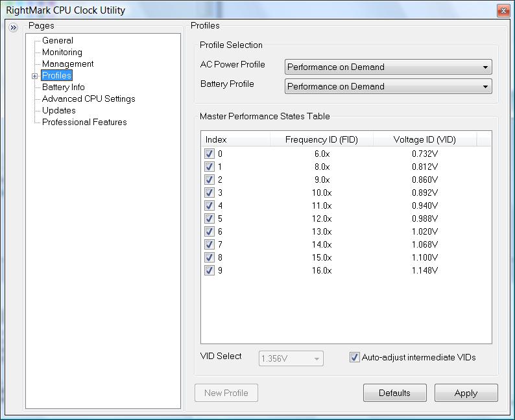Toggle performance state index 3 checkbox
This screenshot has width=515, height=420.
pyautogui.click(x=210, y=192)
